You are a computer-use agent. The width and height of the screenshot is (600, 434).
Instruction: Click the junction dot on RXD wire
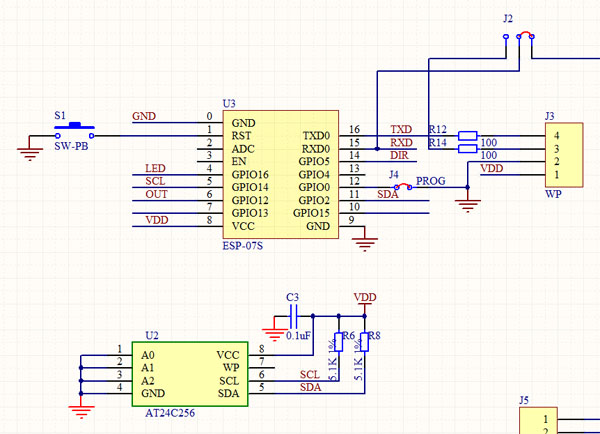pos(377,148)
